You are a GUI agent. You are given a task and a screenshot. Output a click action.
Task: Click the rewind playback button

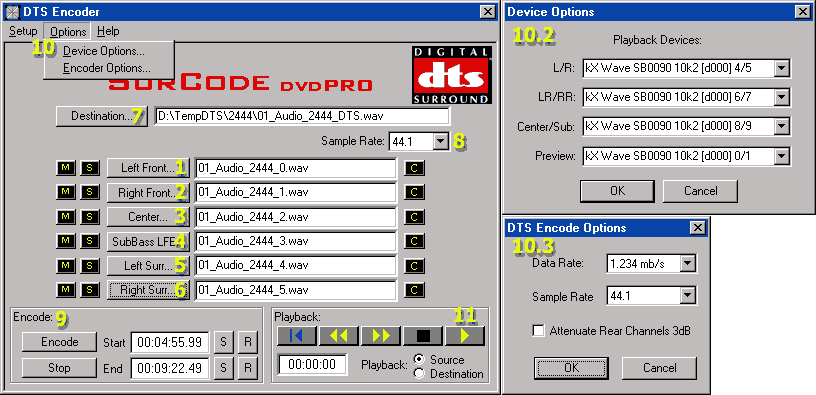(339, 336)
